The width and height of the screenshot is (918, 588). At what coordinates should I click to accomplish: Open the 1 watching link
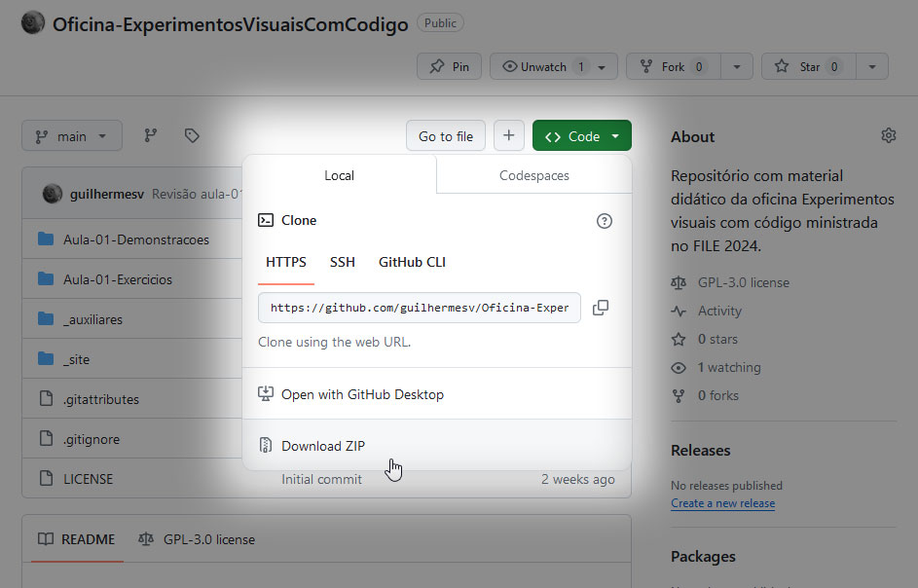pyautogui.click(x=729, y=367)
